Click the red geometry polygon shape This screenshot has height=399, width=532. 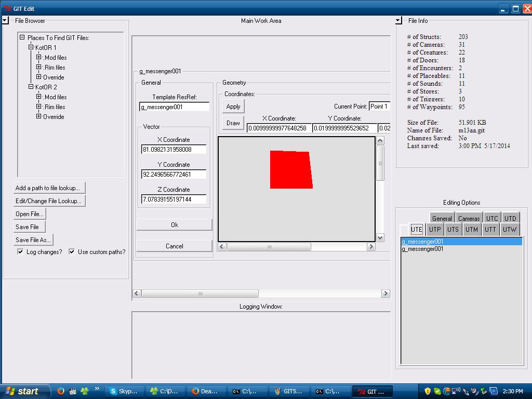click(291, 170)
